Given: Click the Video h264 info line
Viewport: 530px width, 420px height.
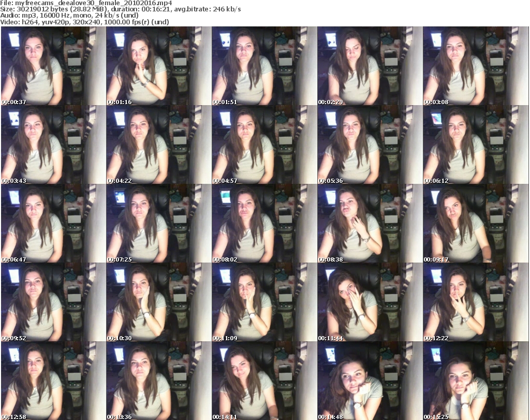Looking at the screenshot, I should click(x=84, y=22).
